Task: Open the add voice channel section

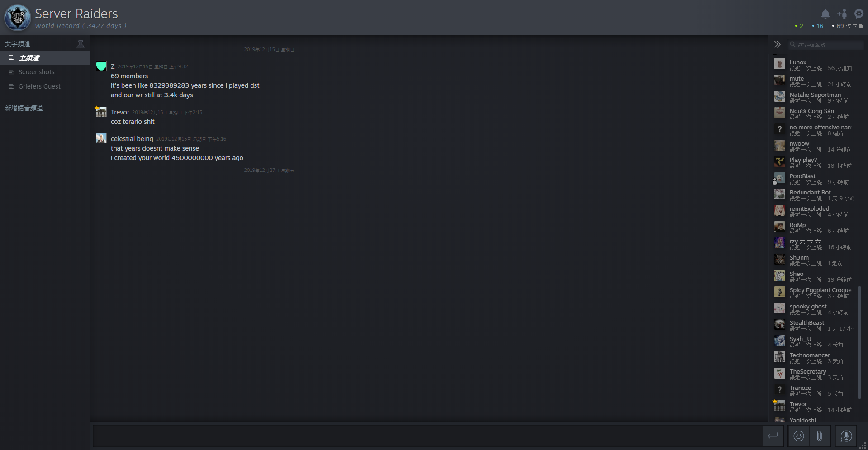Action: coord(24,108)
